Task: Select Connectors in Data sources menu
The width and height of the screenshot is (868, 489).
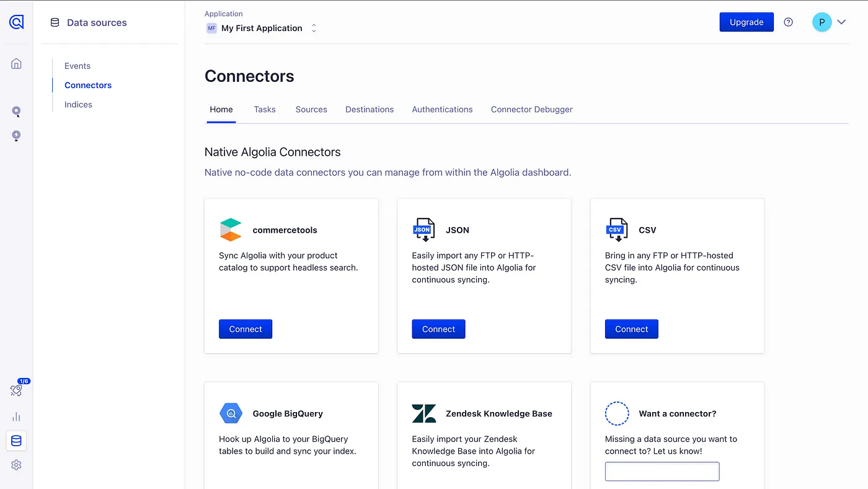Action: coord(88,85)
